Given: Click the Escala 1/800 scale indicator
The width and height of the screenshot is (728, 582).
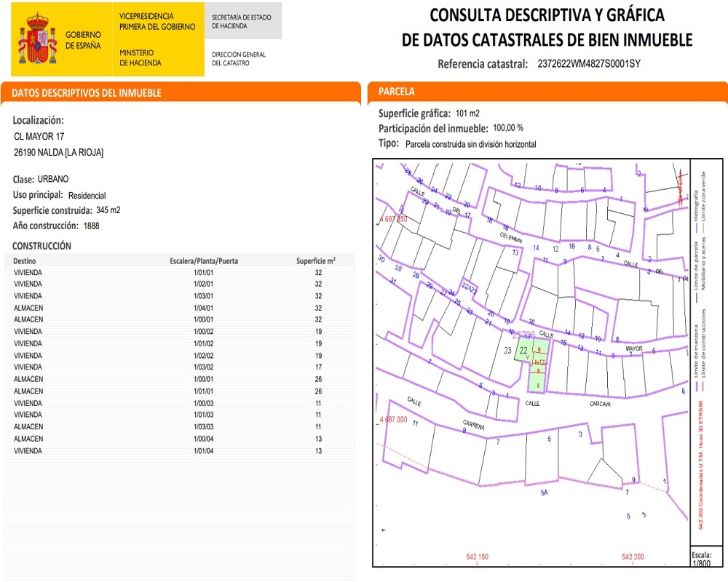Looking at the screenshot, I should tap(702, 559).
